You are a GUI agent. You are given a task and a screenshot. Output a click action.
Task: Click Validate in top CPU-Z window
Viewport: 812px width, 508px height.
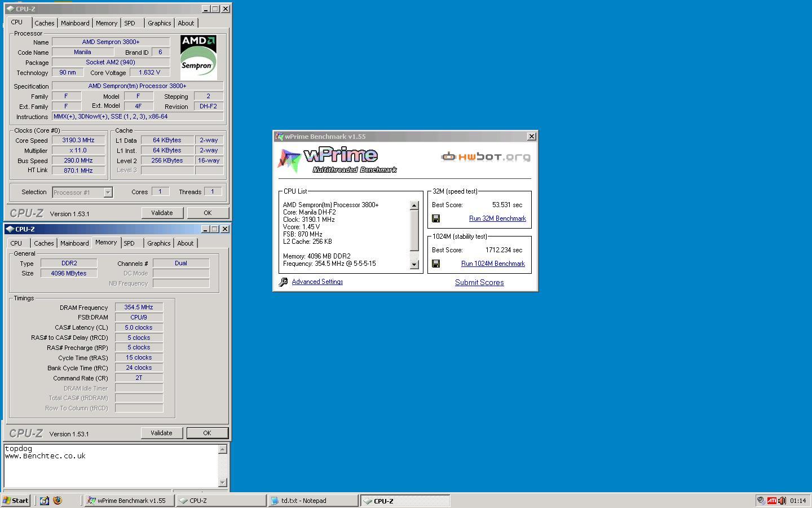(x=162, y=213)
